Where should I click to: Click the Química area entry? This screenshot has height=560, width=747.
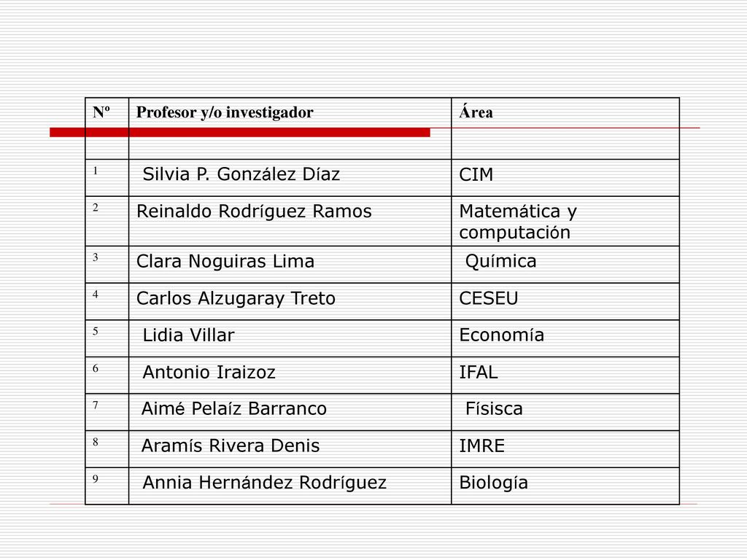tap(500, 262)
